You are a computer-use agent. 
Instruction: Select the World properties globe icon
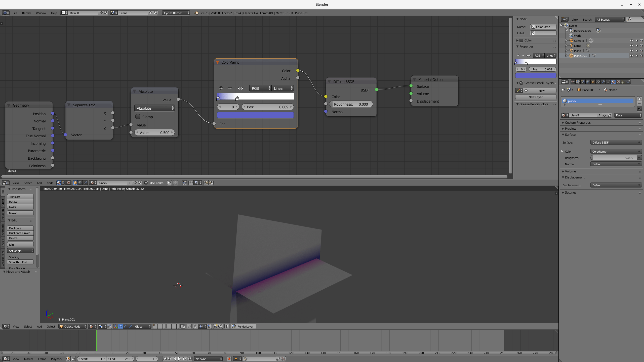coord(588,82)
